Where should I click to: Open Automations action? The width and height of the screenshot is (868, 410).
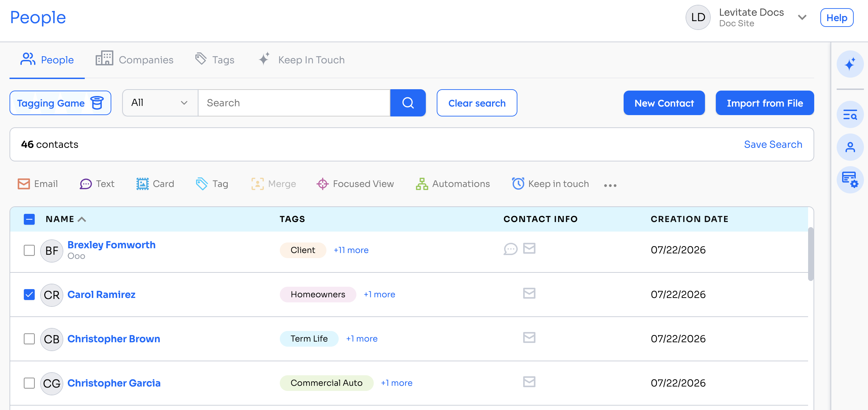click(x=453, y=184)
